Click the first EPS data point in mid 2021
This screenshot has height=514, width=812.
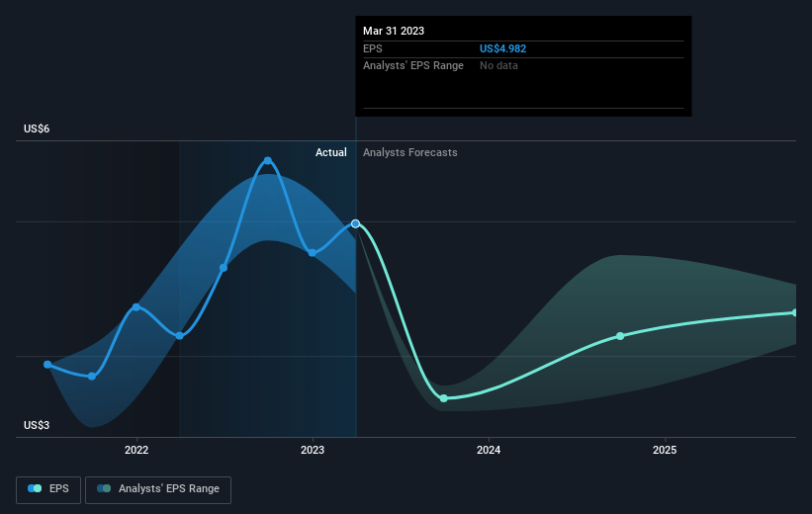(47, 365)
